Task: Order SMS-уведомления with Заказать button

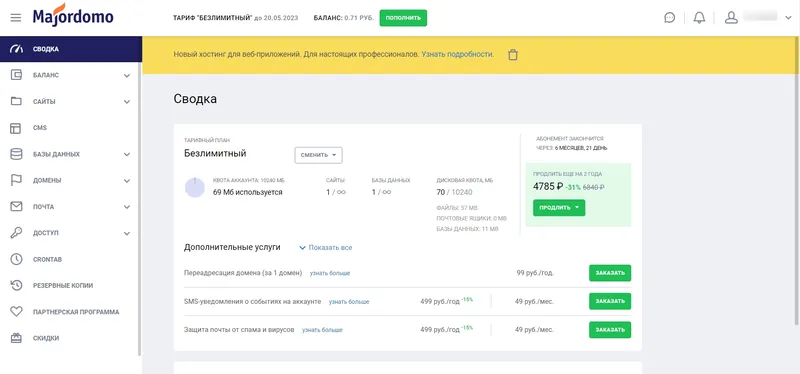Action: point(610,301)
